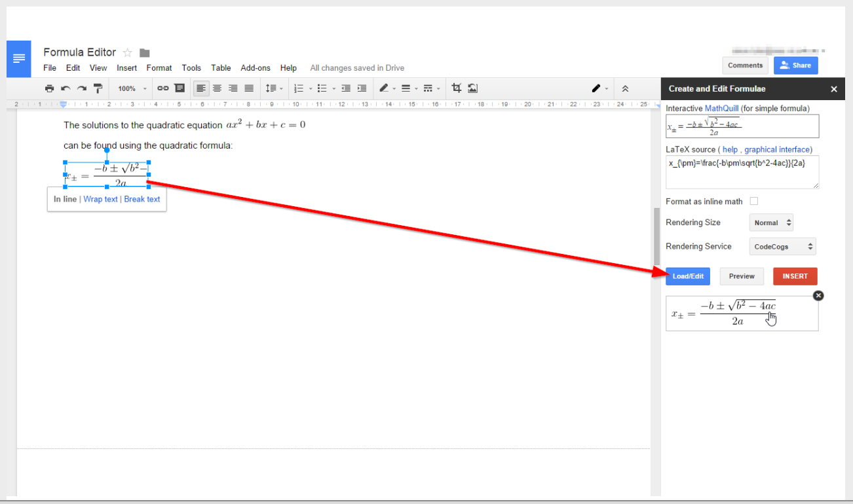853x504 pixels.
Task: Toggle center alignment
Action: point(217,88)
